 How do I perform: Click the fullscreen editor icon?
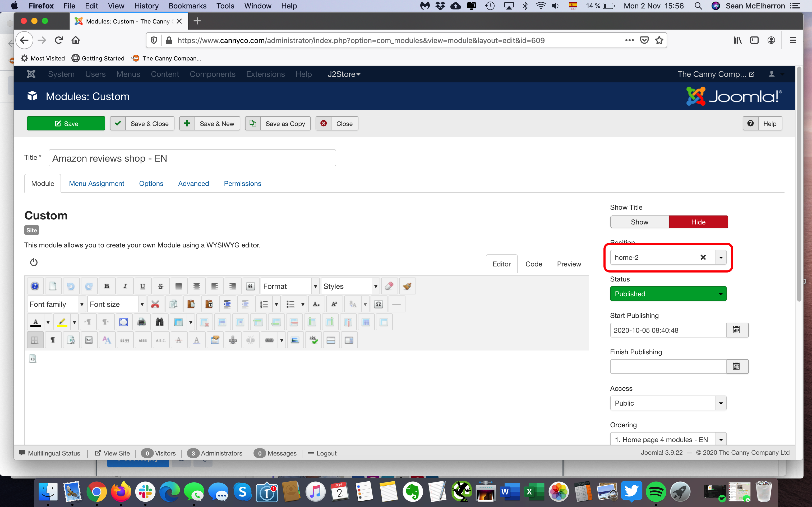tap(123, 322)
